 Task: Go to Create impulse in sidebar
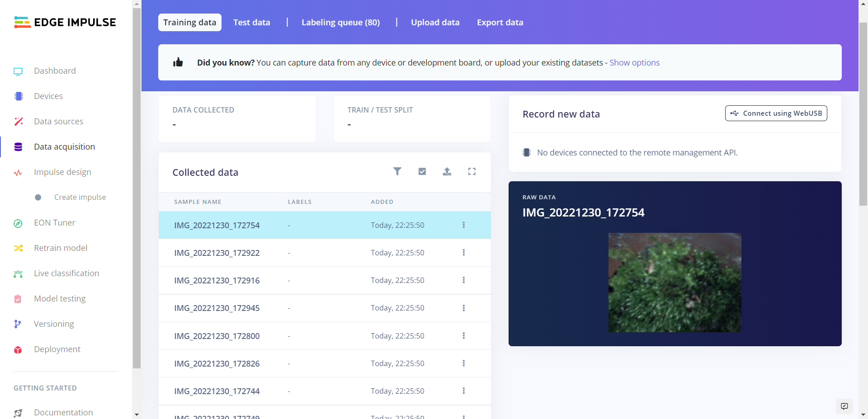(80, 198)
